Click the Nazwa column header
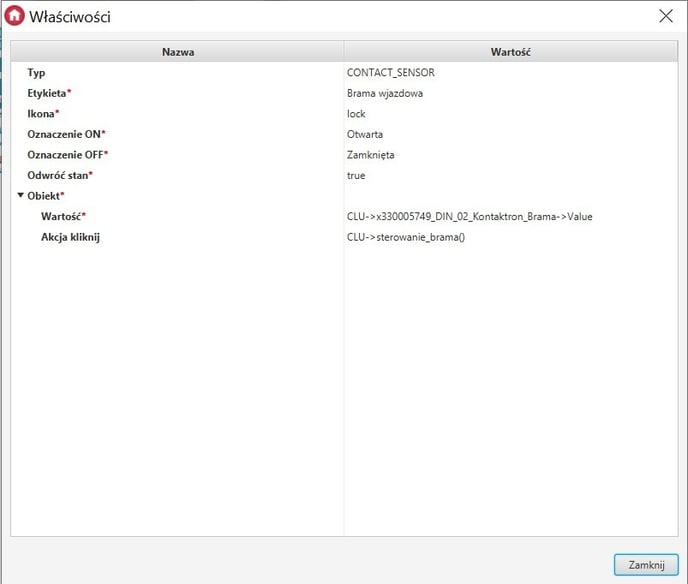 click(x=177, y=51)
